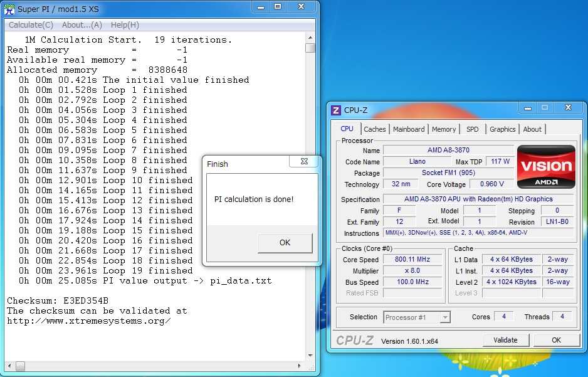
Task: Minimize the Super PI window
Action: [x=261, y=7]
